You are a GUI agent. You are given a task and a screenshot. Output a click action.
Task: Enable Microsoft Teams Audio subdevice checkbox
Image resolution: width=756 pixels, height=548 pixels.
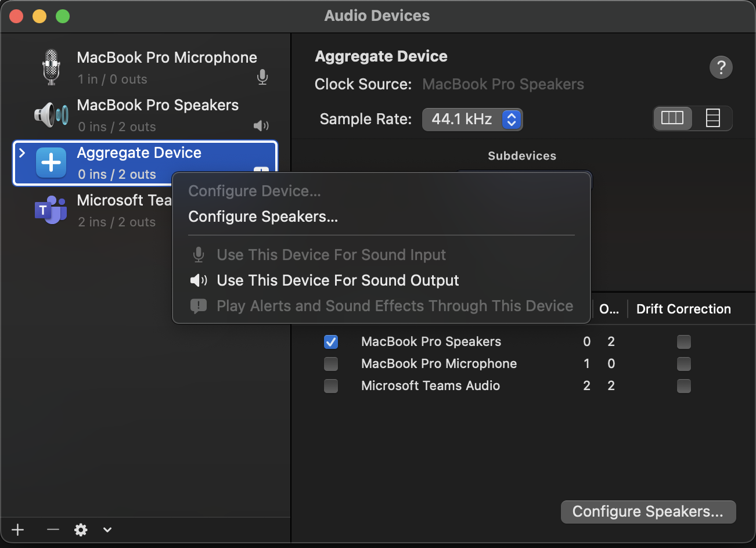click(331, 386)
